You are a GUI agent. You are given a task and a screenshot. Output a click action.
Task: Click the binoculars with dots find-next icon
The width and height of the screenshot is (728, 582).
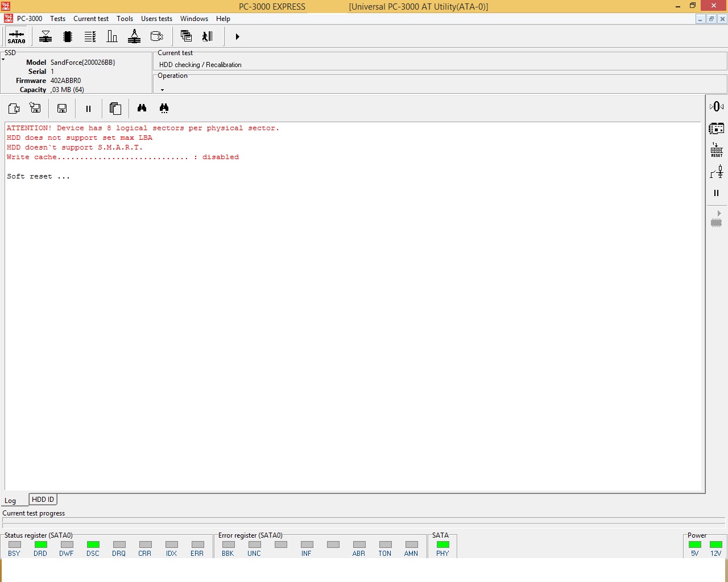[164, 108]
